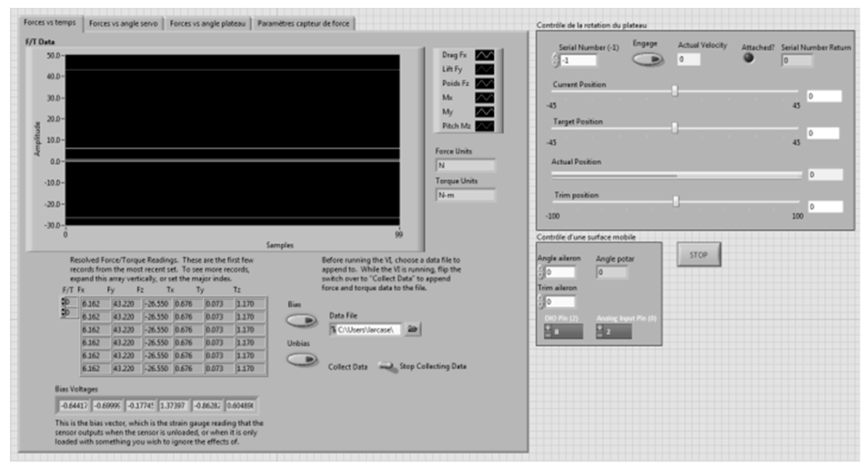Screen dimensions: 868x472
Task: Click the Drag Fx plot legend icon
Action: click(484, 55)
